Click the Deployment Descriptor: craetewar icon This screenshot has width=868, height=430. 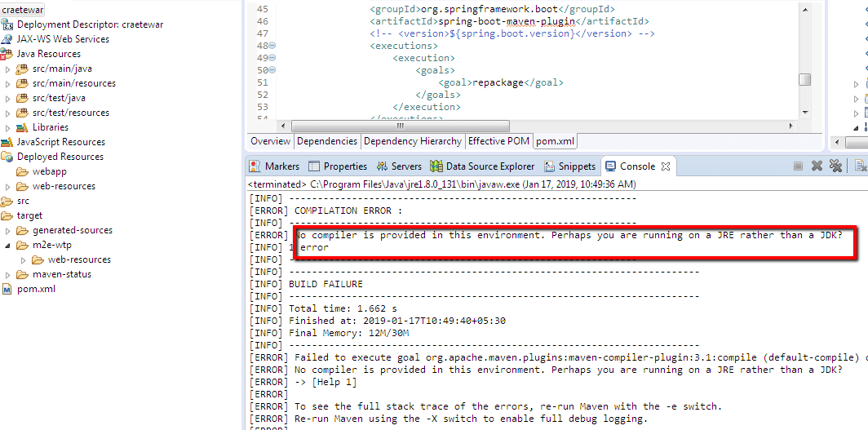point(7,24)
